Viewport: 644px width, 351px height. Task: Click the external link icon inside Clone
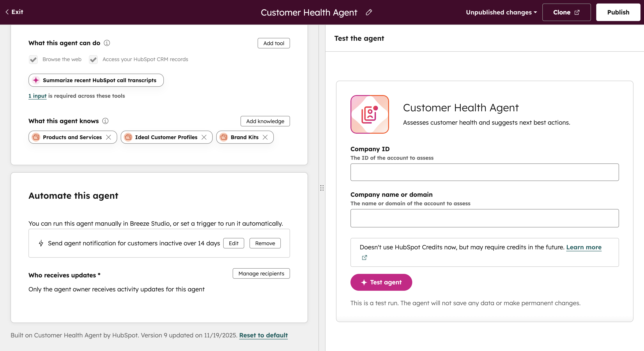click(x=577, y=12)
